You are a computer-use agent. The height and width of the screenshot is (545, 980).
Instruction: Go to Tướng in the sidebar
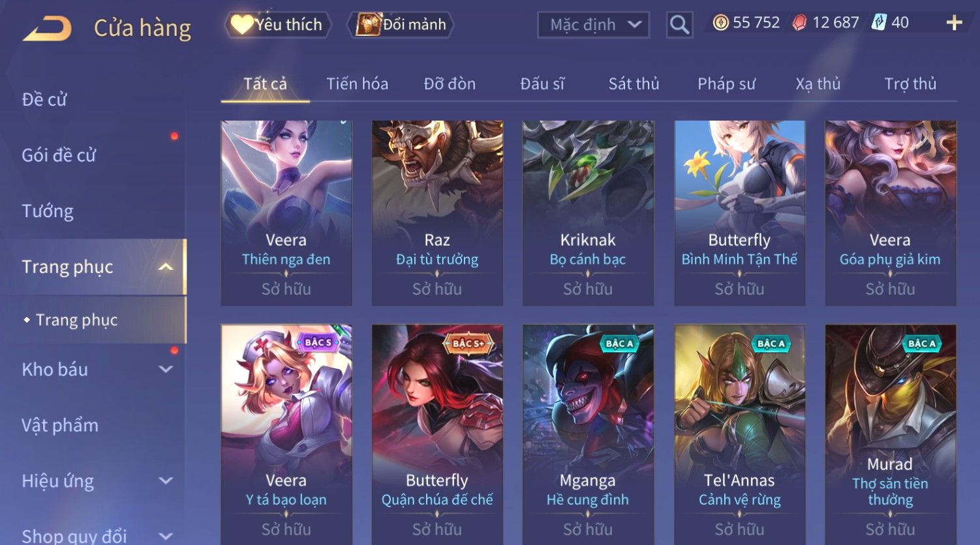point(48,211)
